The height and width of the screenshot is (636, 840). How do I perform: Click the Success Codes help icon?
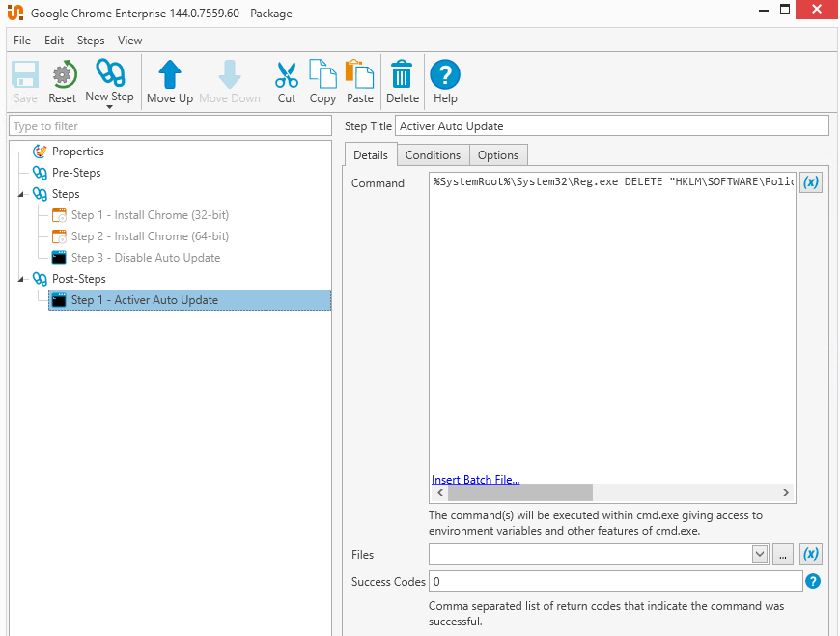[813, 581]
